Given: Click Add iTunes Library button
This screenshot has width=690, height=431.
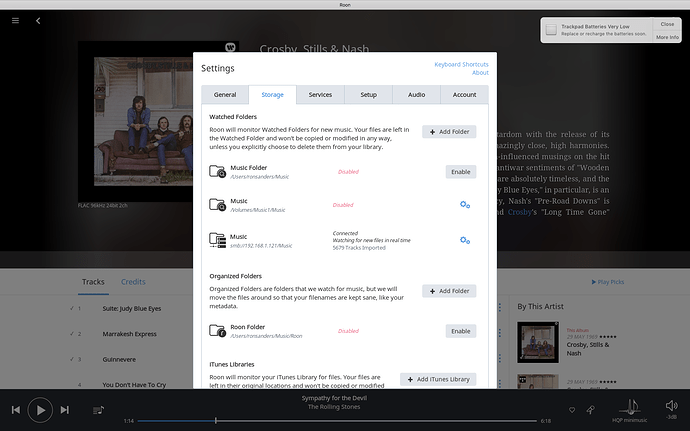Looking at the screenshot, I should (x=438, y=379).
